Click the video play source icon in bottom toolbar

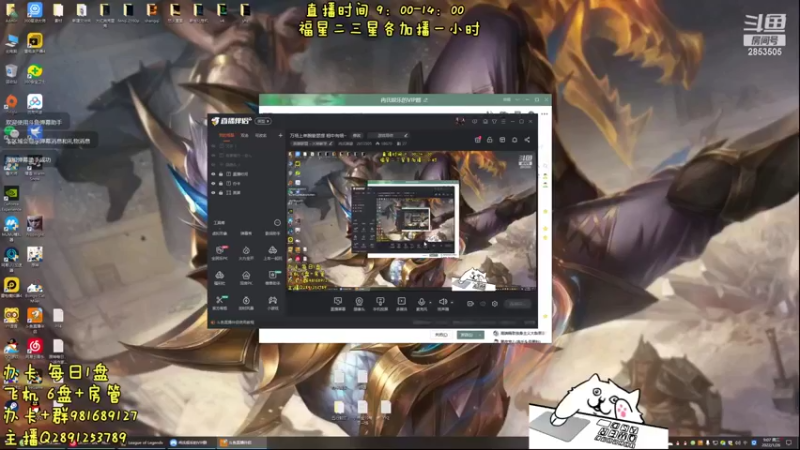tap(402, 302)
